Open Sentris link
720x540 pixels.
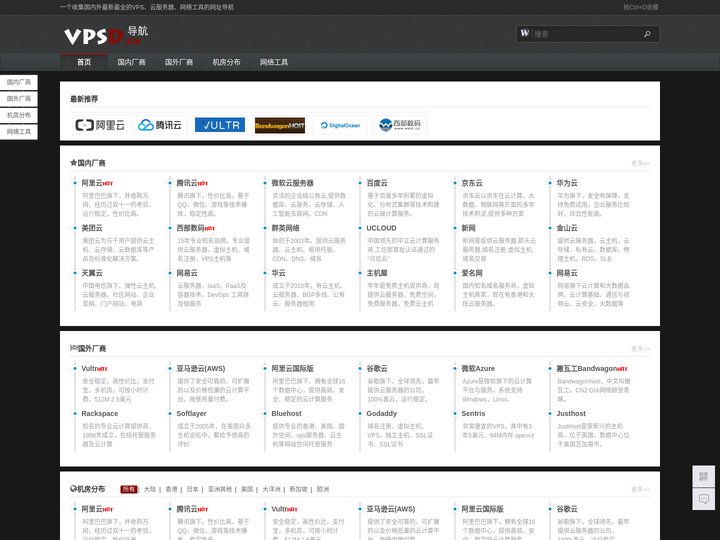[x=473, y=414]
